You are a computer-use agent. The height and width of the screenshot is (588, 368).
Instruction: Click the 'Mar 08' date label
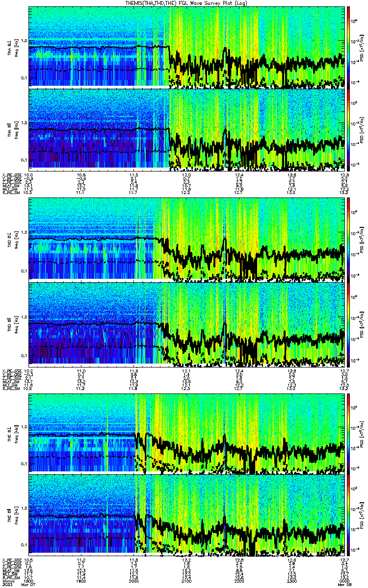(x=343, y=585)
